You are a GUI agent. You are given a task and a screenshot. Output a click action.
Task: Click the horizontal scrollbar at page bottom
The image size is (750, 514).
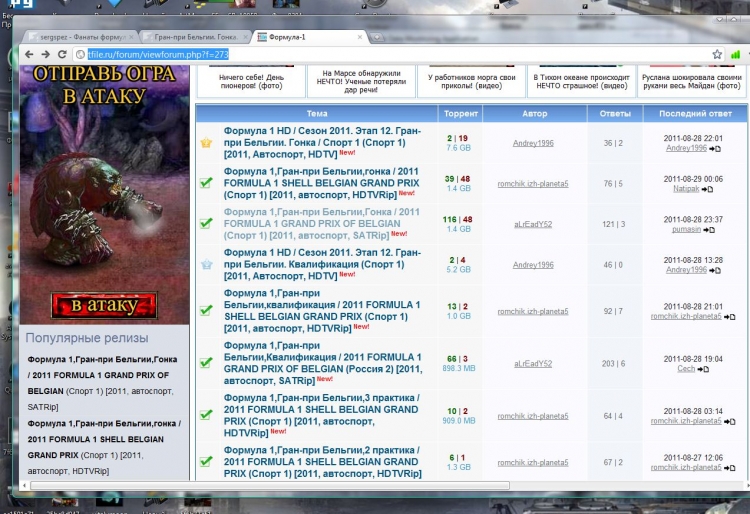click(270, 485)
